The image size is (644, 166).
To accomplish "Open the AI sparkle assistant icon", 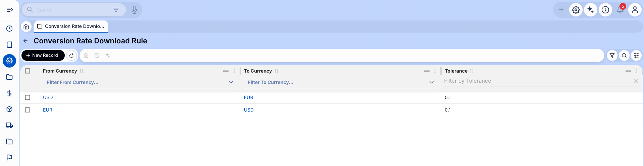I will click(x=590, y=10).
